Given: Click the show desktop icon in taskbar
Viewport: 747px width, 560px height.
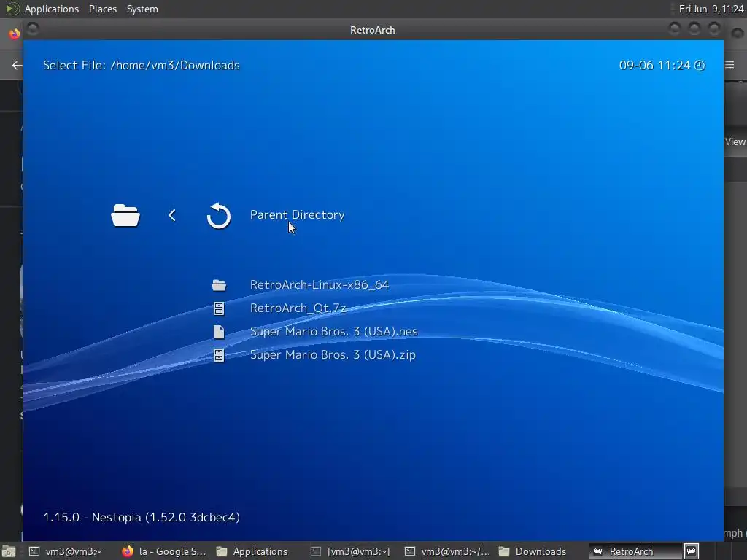Looking at the screenshot, I should tap(8, 551).
